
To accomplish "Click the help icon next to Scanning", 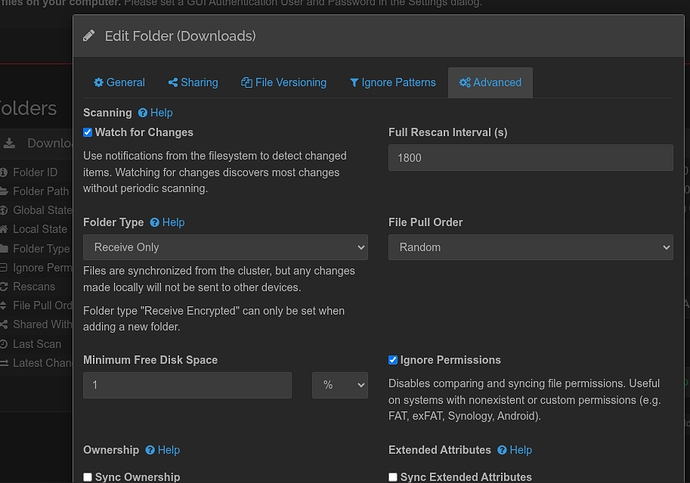I will coord(143,113).
